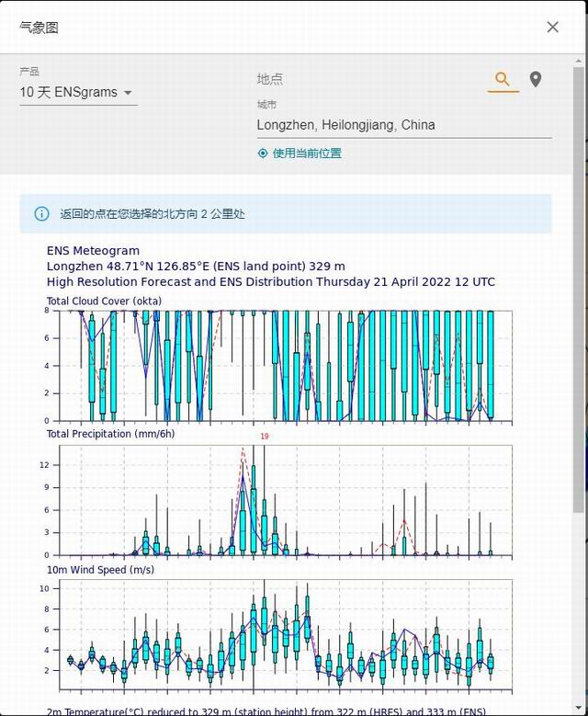Screen dimensions: 588x716
Task: Click the Total Cloud Cover chart
Action: click(x=285, y=365)
